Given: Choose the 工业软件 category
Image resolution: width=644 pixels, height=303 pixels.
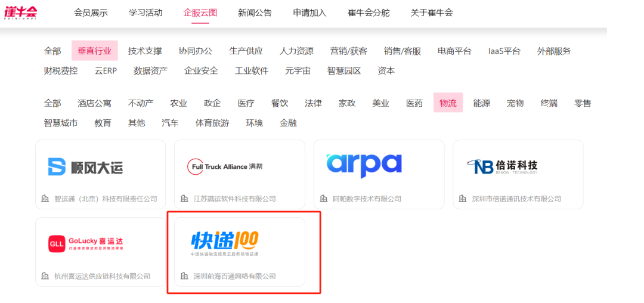Looking at the screenshot, I should pyautogui.click(x=252, y=70).
